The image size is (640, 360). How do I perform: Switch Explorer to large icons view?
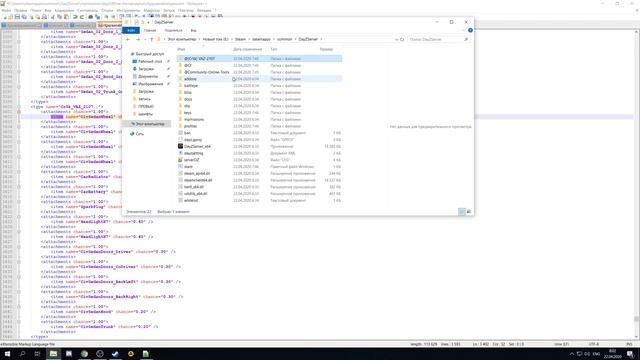(x=469, y=211)
